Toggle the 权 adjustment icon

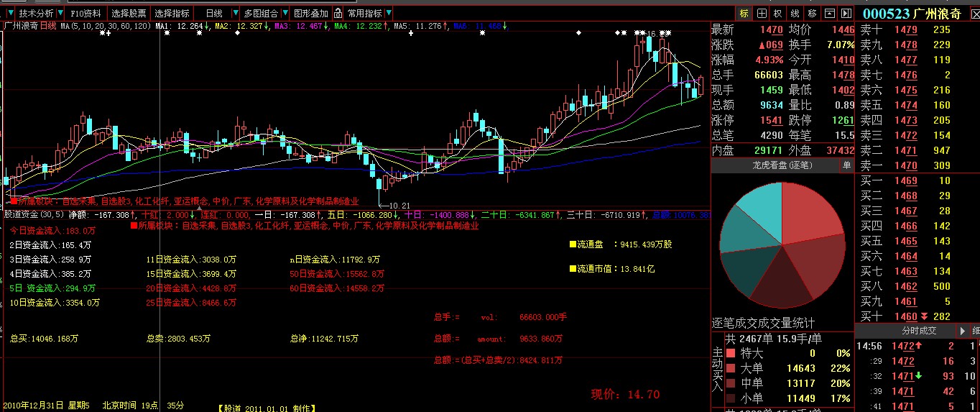point(778,13)
